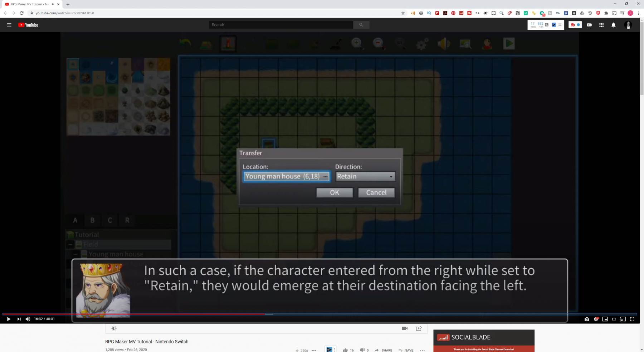Enter full screen mode
This screenshot has width=644, height=352.
coord(632,319)
